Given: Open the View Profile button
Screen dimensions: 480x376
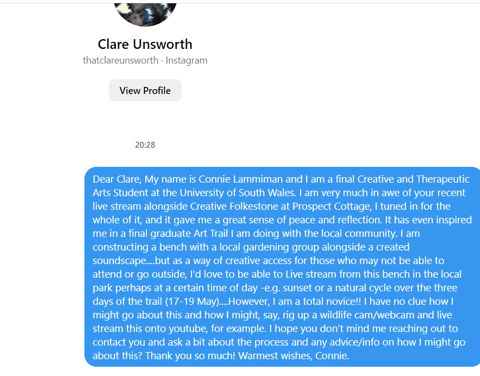Looking at the screenshot, I should point(145,90).
